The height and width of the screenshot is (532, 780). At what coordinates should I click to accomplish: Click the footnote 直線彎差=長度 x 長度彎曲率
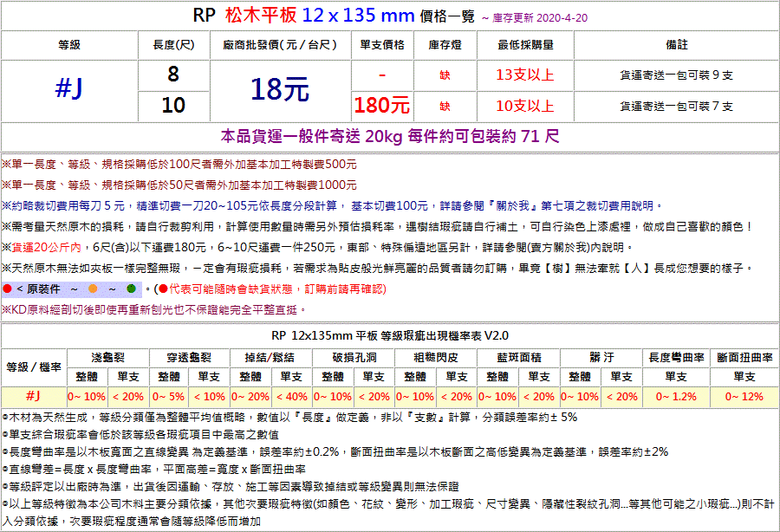(154, 470)
